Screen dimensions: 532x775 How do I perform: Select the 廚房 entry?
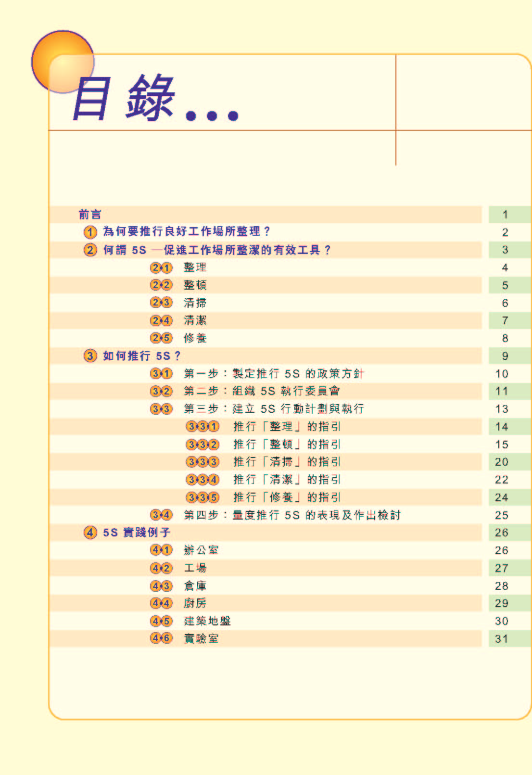[x=195, y=603]
